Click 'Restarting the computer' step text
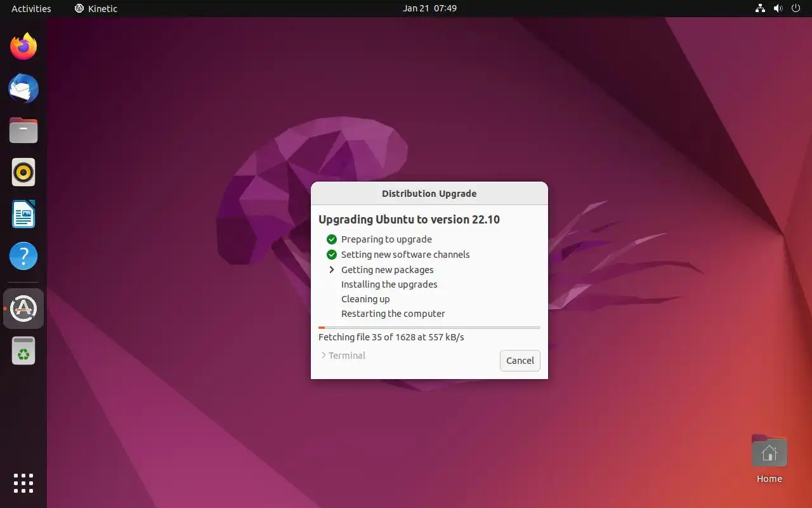 [x=393, y=314]
